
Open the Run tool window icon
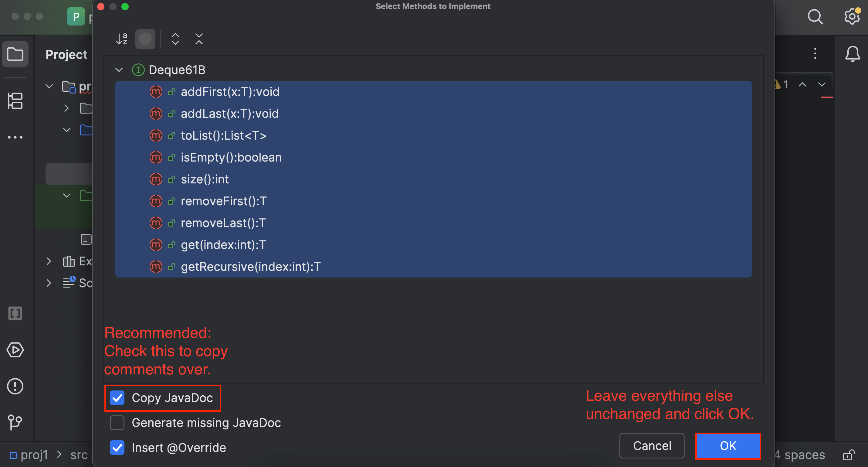click(x=15, y=350)
